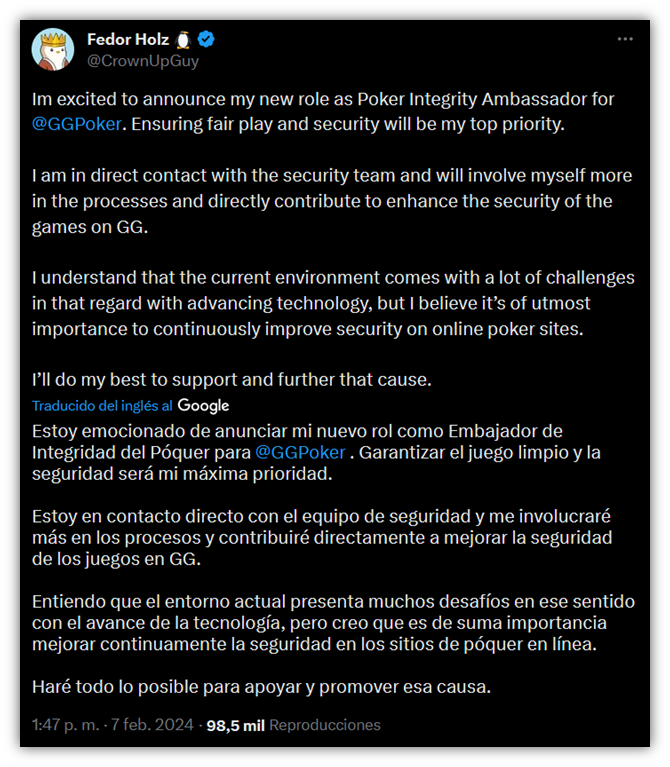
Task: Open the 1:47 p. m. 7 feb. 2024 timestamp
Action: (x=112, y=724)
